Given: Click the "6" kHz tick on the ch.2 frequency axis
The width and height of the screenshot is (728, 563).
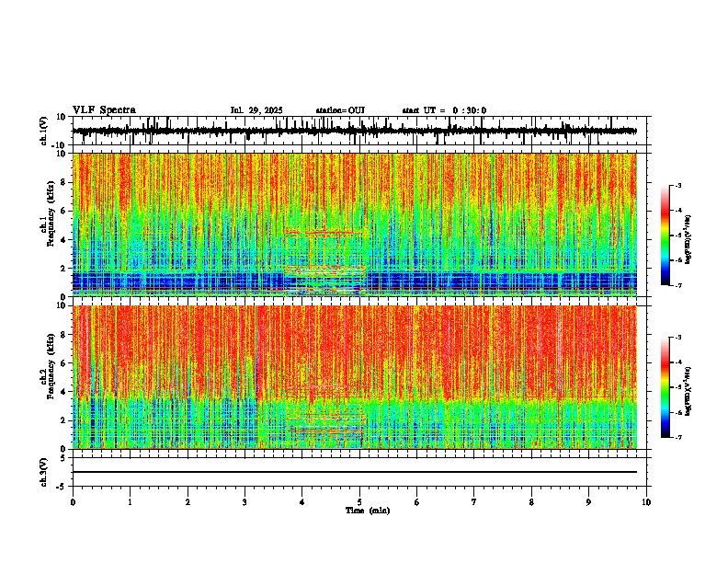Looking at the screenshot, I should 63,363.
